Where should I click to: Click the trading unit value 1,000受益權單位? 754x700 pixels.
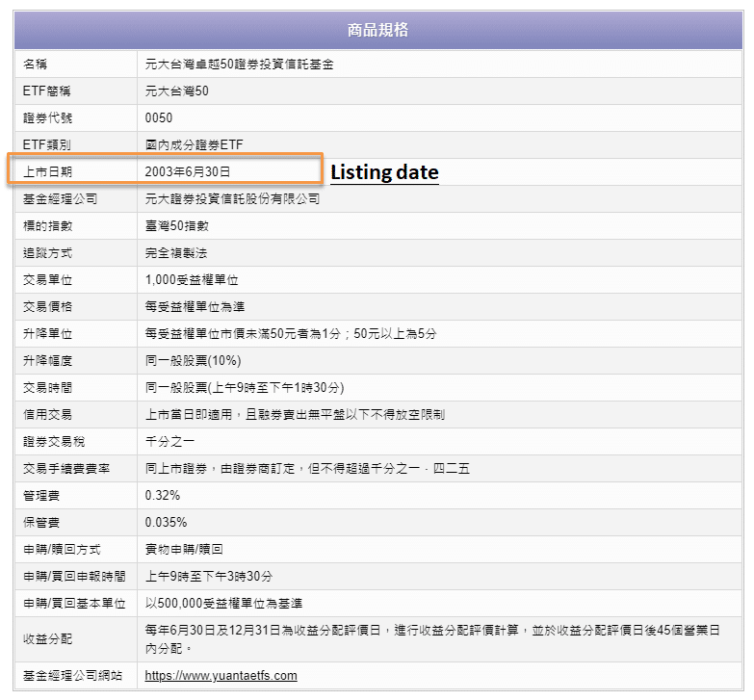pyautogui.click(x=192, y=279)
